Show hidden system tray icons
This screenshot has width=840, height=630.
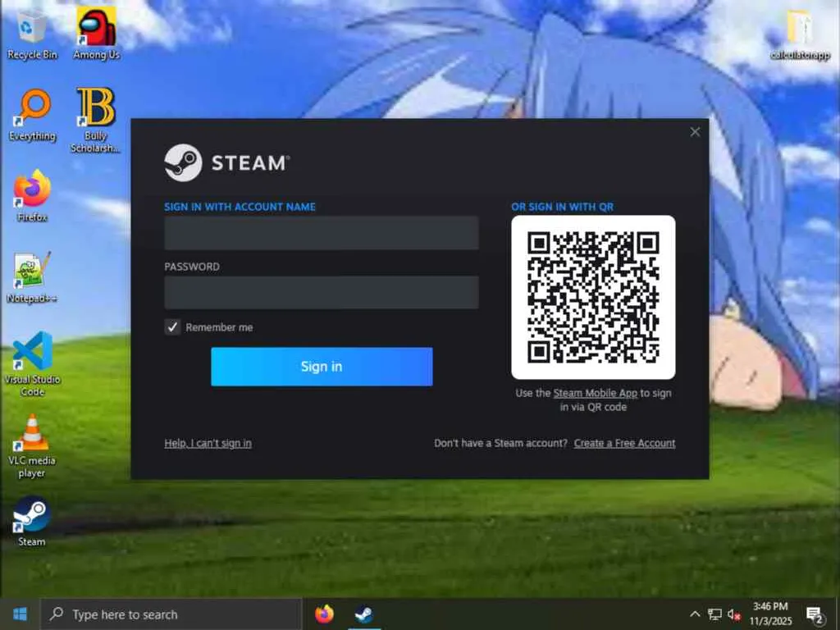(x=694, y=614)
